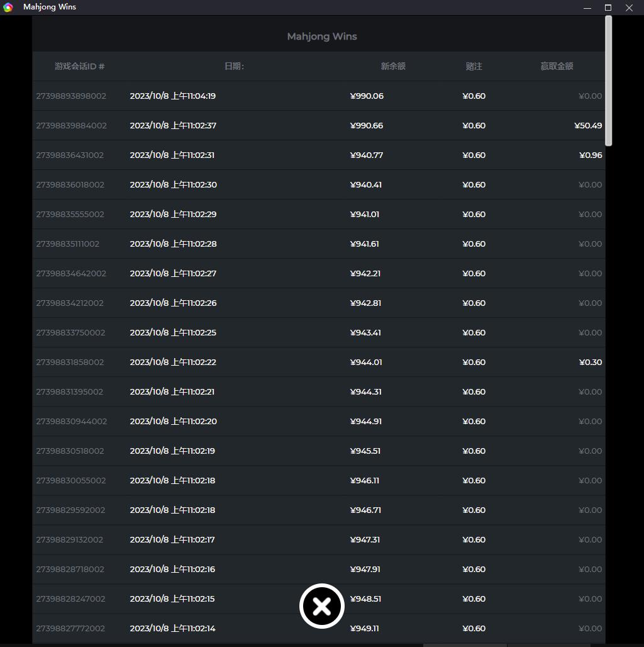Click the balance value ¥940.41

tap(365, 184)
